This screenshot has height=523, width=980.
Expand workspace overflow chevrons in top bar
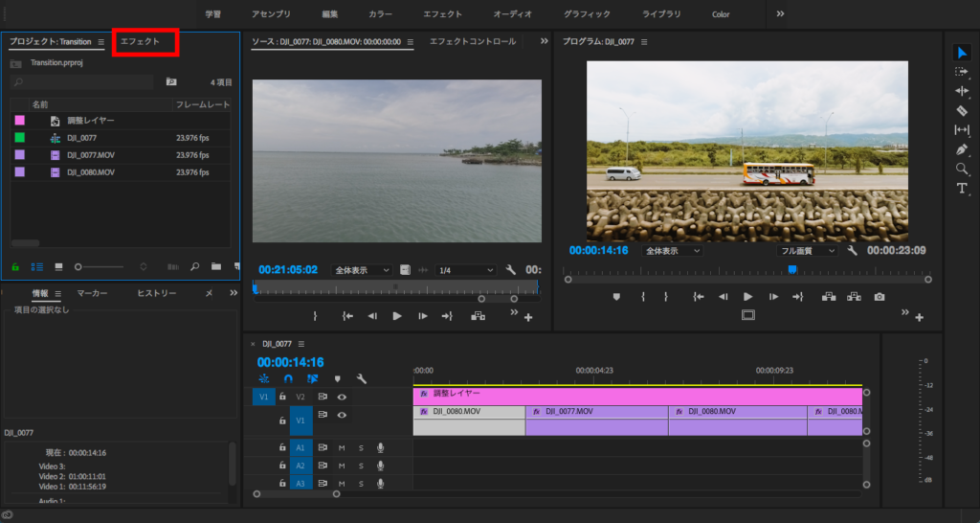click(x=780, y=13)
